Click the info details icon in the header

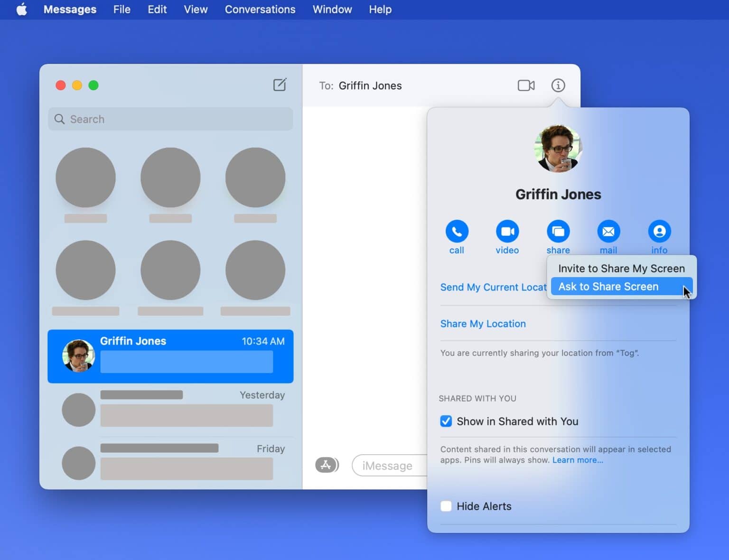(x=558, y=85)
